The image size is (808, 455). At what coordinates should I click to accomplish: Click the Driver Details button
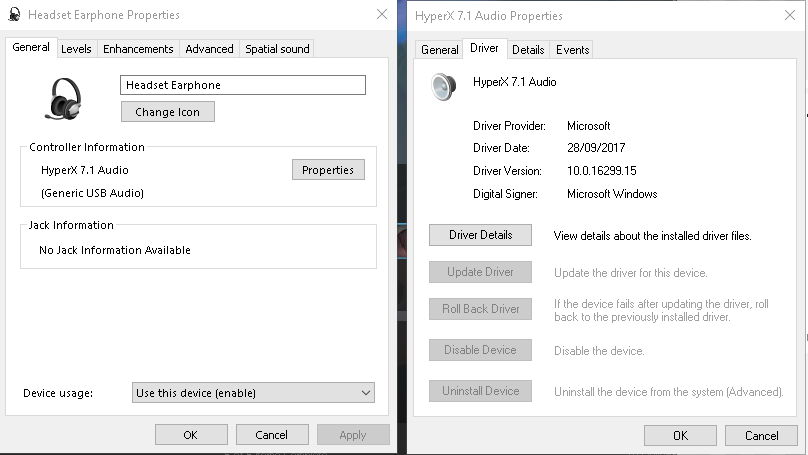coord(480,235)
